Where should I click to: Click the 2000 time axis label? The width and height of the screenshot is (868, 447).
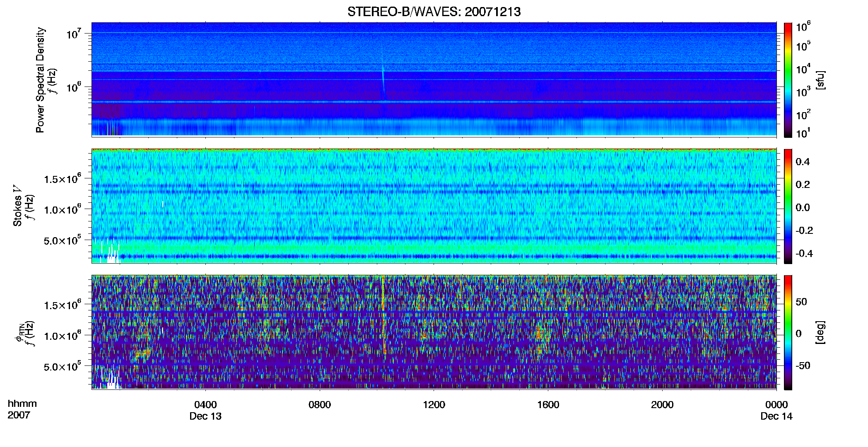pos(662,405)
